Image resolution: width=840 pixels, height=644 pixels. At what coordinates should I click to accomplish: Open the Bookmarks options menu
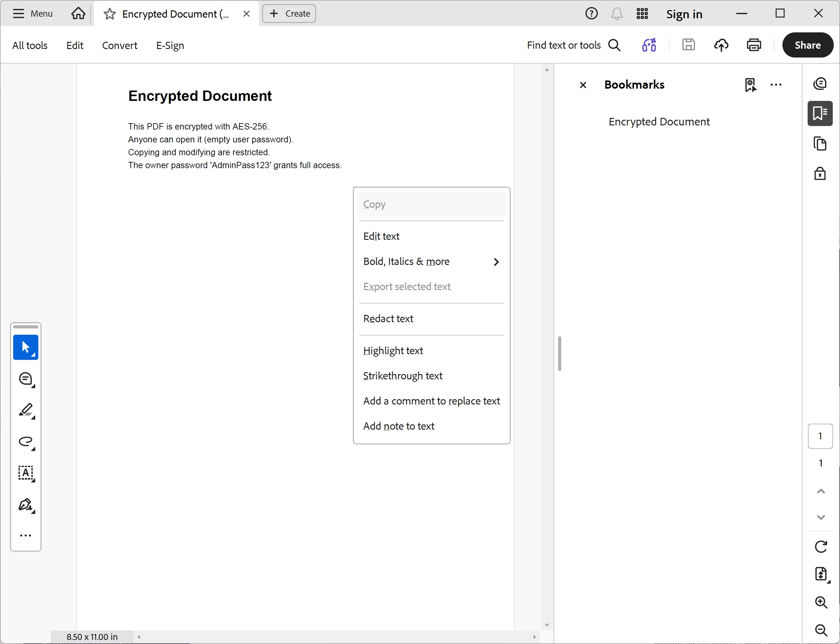point(776,85)
